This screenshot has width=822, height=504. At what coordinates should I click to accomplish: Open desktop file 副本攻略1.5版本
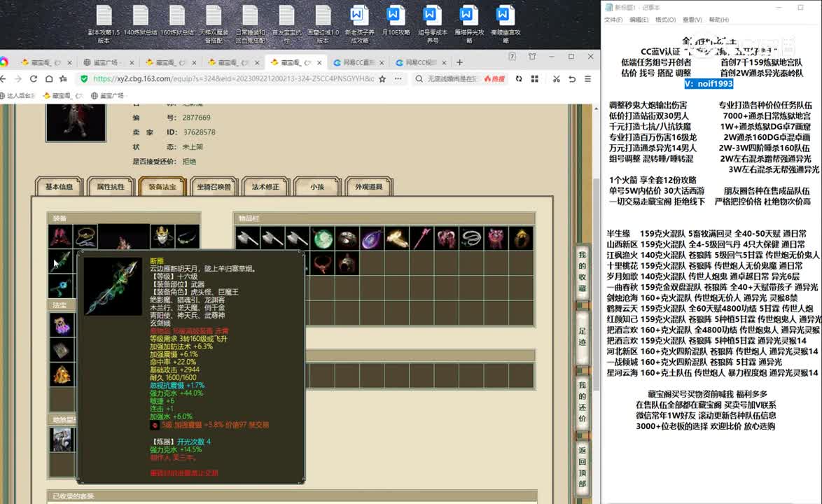pyautogui.click(x=104, y=24)
